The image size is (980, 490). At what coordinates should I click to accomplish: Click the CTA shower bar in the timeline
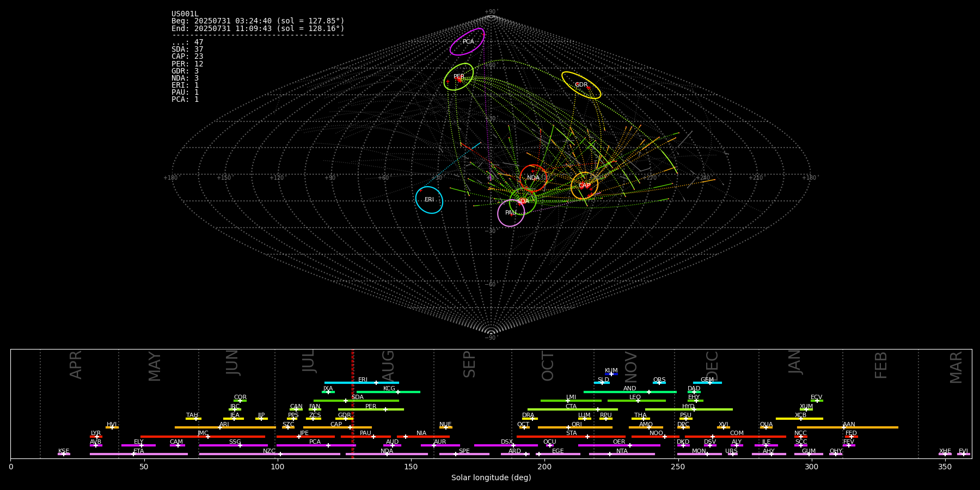tap(573, 409)
